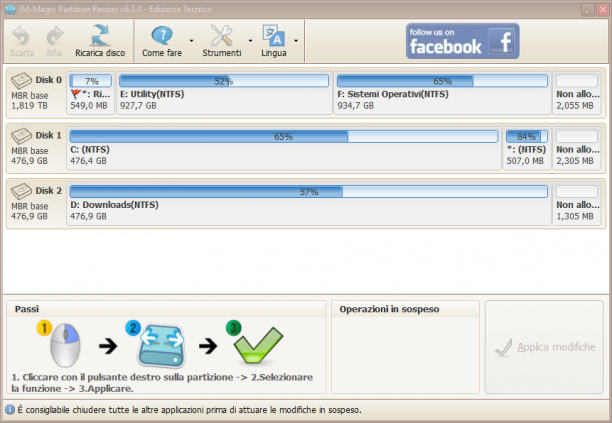Select the Disk 2 drive icon
612x423 pixels.
[21, 191]
